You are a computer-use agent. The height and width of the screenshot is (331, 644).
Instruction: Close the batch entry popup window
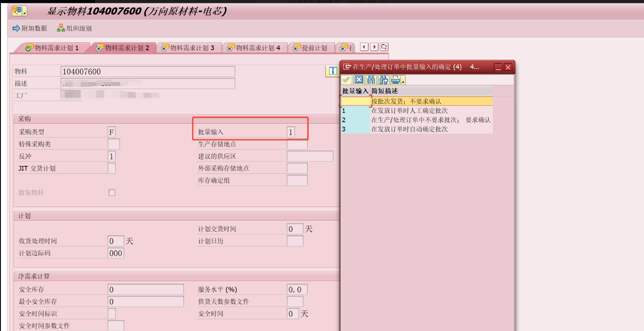coord(508,67)
